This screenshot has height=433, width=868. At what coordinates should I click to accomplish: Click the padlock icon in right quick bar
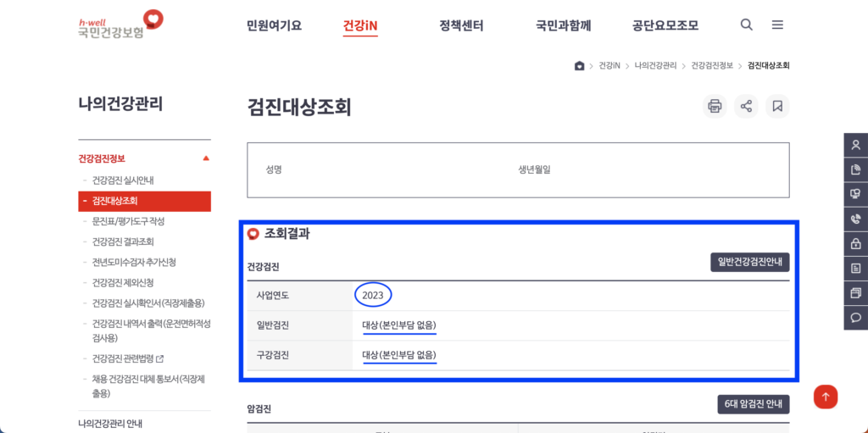click(x=855, y=244)
